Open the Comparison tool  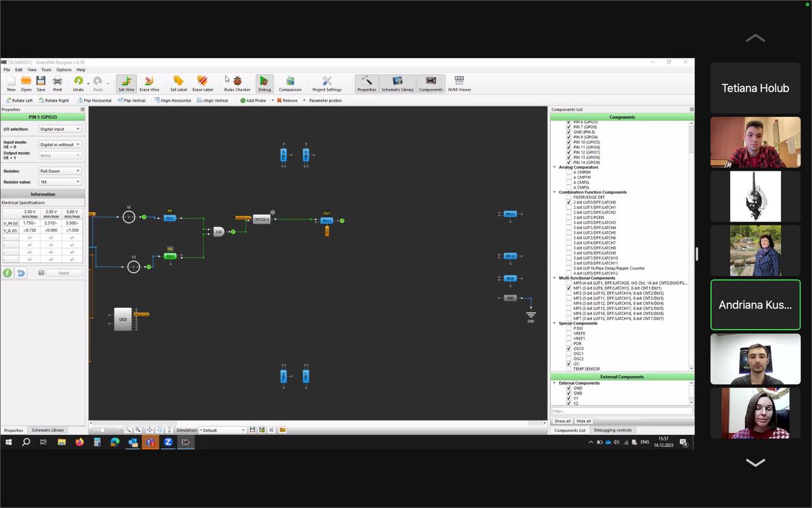[290, 83]
